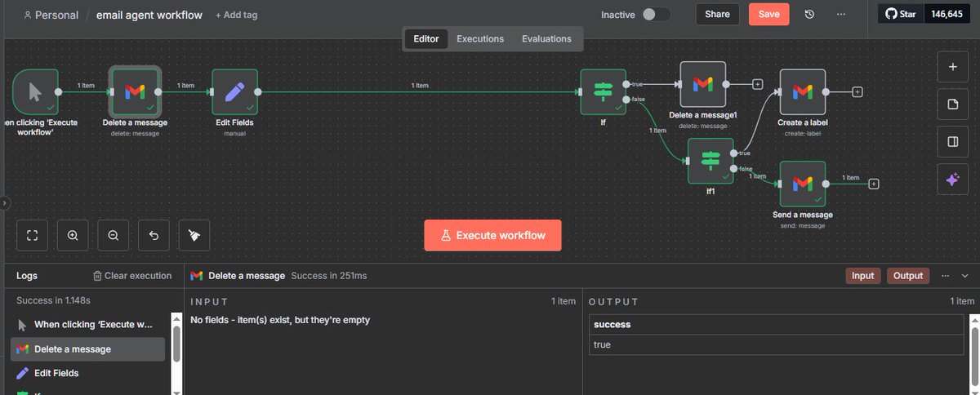Click Execute workflow button

tap(492, 235)
